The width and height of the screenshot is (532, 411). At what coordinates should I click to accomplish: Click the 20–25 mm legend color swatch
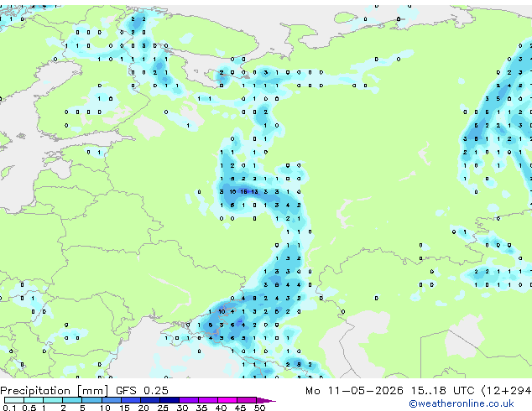click(149, 400)
